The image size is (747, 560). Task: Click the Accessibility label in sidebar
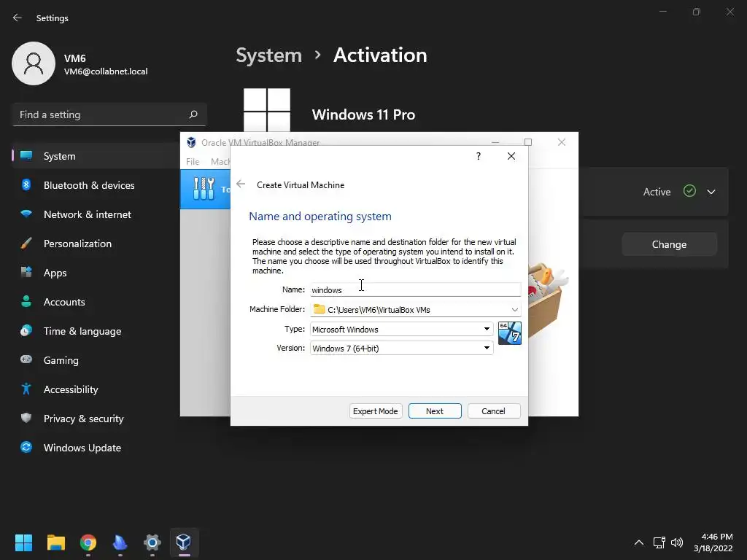(71, 389)
